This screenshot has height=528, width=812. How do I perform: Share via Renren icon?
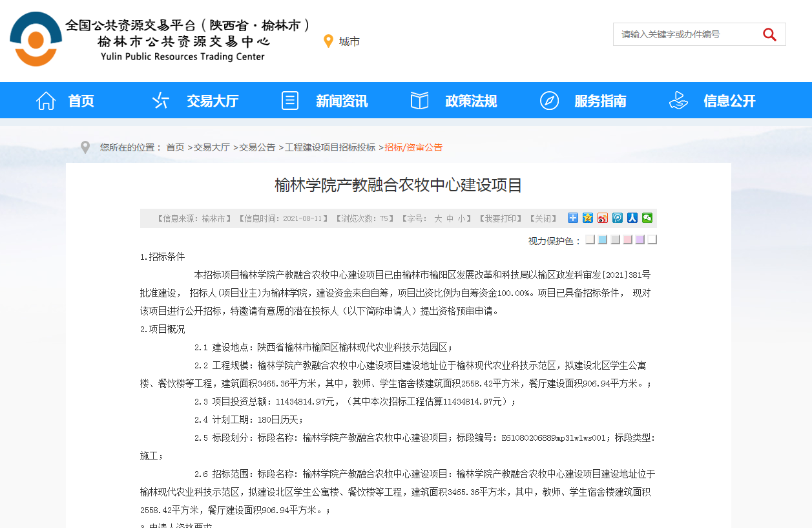pyautogui.click(x=632, y=218)
